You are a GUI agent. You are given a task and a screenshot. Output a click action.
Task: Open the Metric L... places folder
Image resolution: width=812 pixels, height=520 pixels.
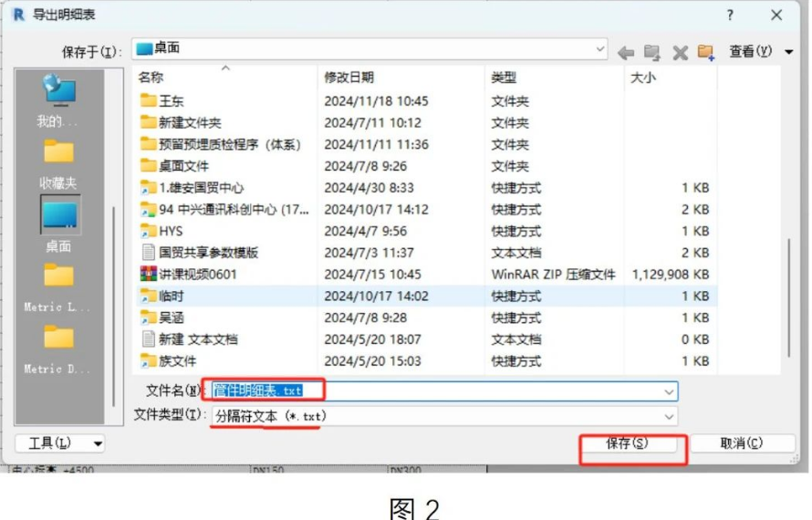pyautogui.click(x=58, y=287)
